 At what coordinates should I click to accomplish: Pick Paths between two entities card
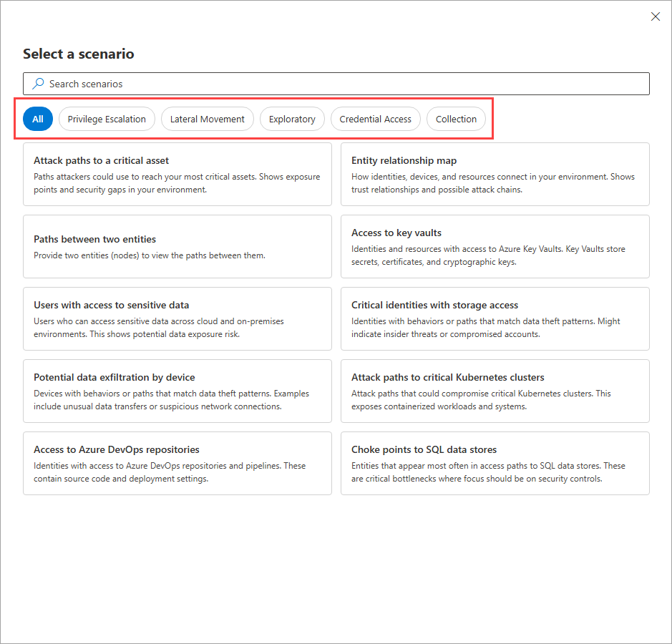[177, 246]
